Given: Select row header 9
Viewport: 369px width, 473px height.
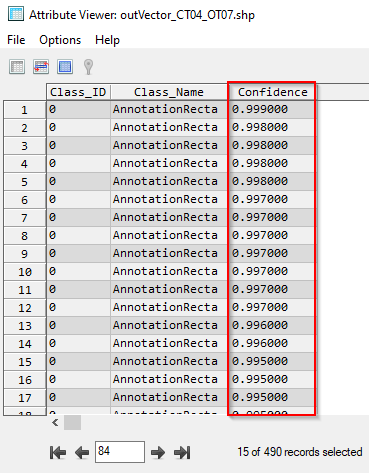Looking at the screenshot, I should coord(25,254).
